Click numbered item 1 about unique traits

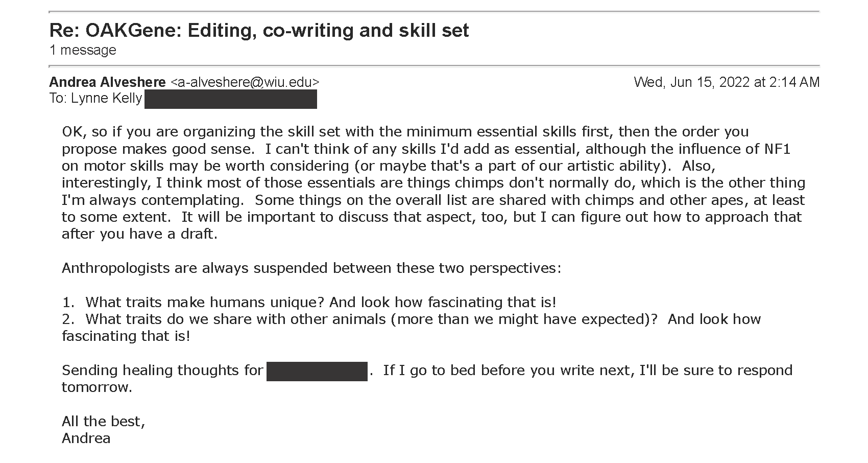[x=309, y=302]
